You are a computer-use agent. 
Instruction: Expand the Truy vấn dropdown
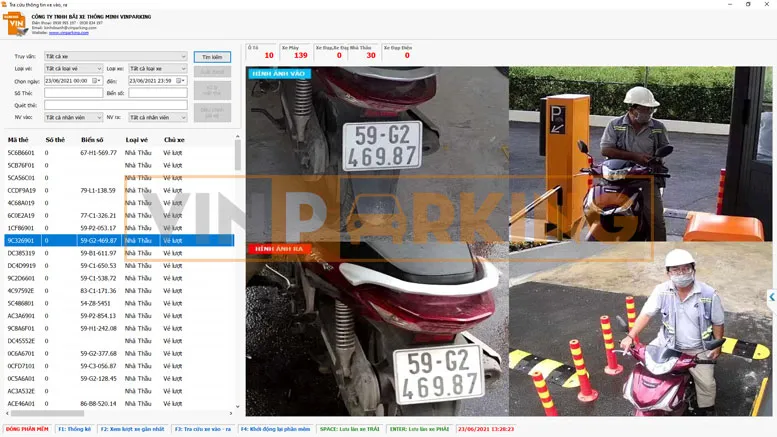pyautogui.click(x=183, y=57)
